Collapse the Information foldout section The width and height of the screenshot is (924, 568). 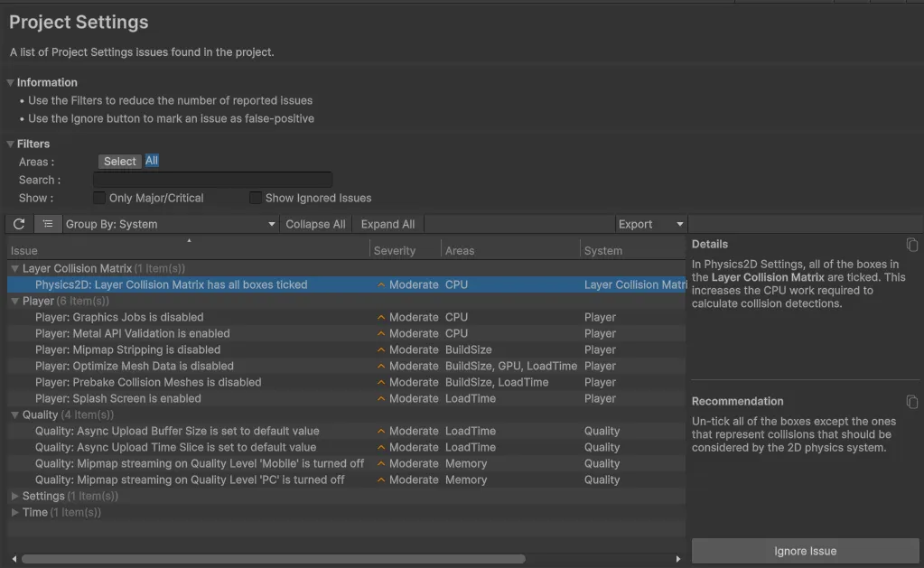(11, 82)
